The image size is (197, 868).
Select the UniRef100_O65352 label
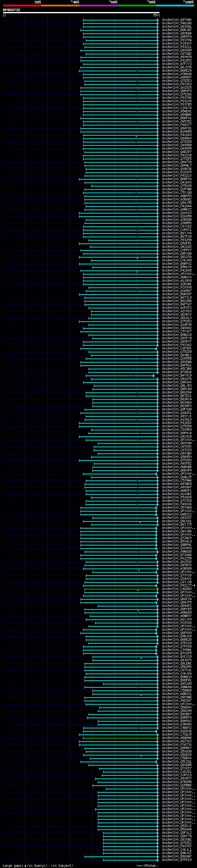click(176, 121)
